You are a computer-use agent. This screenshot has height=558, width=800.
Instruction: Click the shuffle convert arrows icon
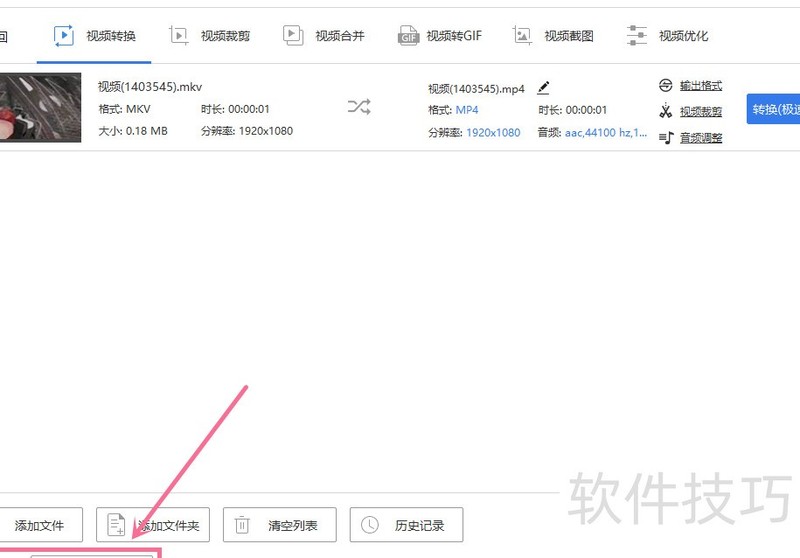point(359,107)
